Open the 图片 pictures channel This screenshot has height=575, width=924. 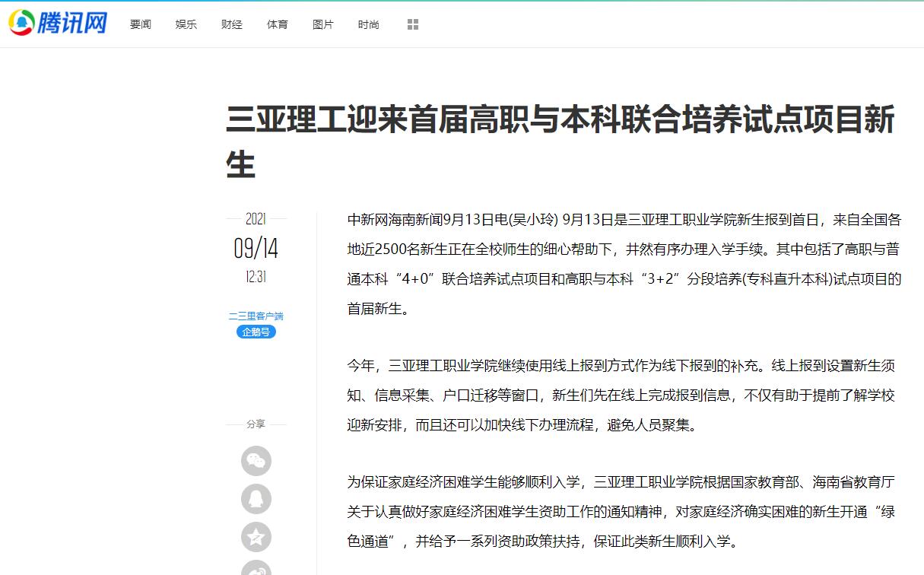323,24
